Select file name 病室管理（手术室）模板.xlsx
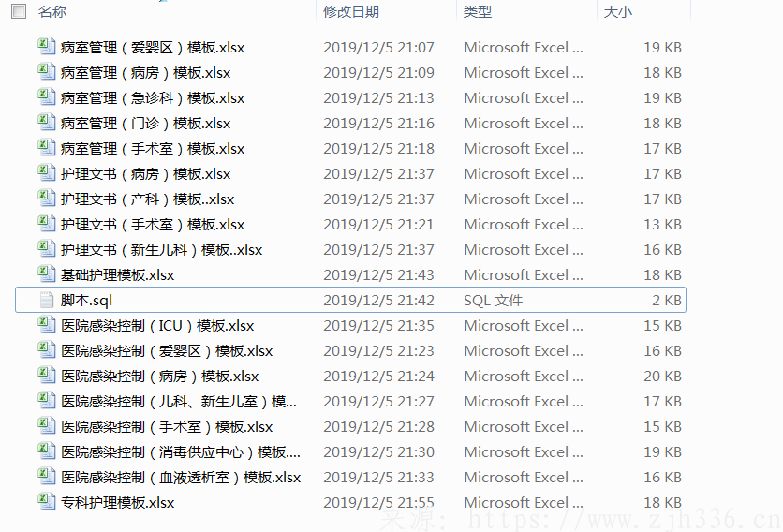The height and width of the screenshot is (532, 783). 153,149
